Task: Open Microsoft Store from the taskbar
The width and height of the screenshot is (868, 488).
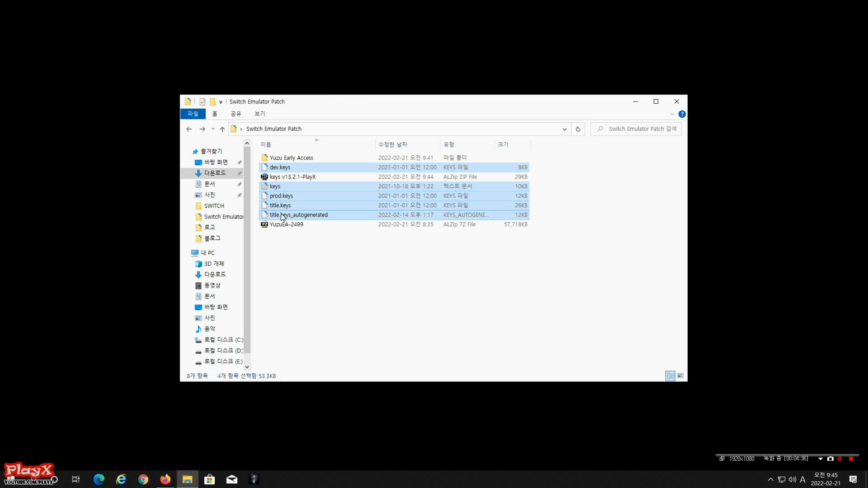Action: point(210,479)
